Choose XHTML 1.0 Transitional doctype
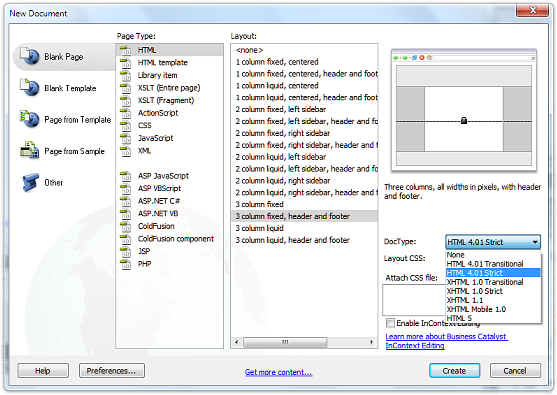Image resolution: width=557 pixels, height=395 pixels. pos(493,282)
